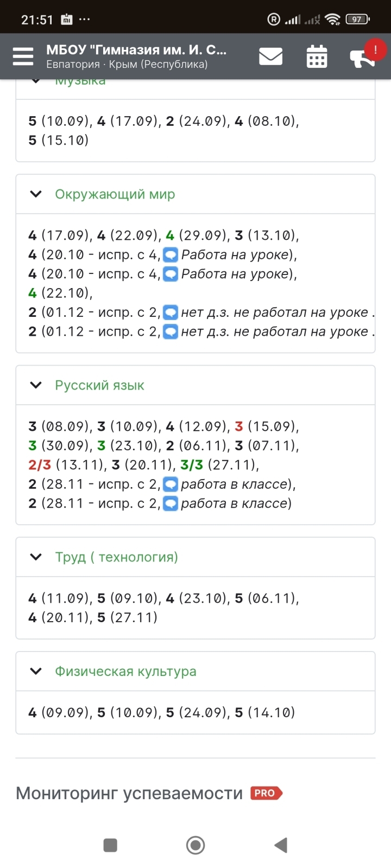The height and width of the screenshot is (868, 391).
Task: Tap the PRO badge near Мониторинг успеваемости
Action: (x=266, y=793)
